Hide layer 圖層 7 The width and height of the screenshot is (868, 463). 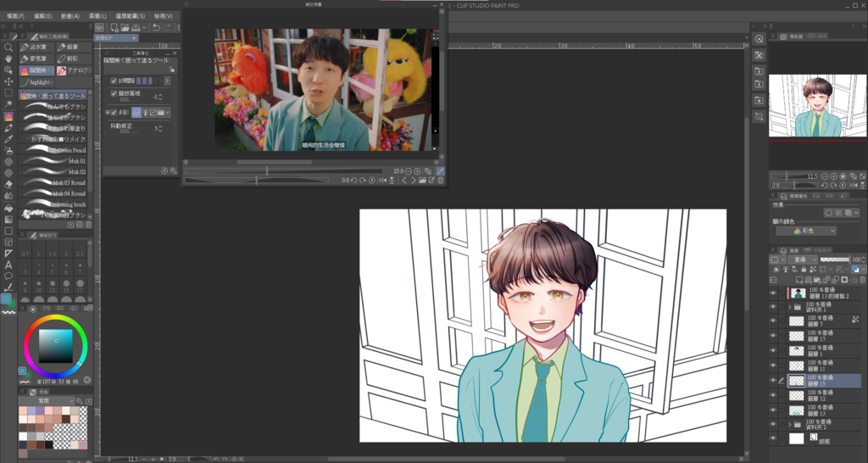pyautogui.click(x=773, y=321)
